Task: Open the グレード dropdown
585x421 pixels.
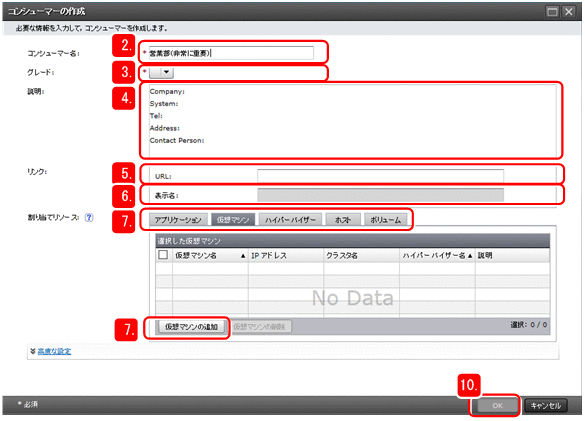Action: 161,72
